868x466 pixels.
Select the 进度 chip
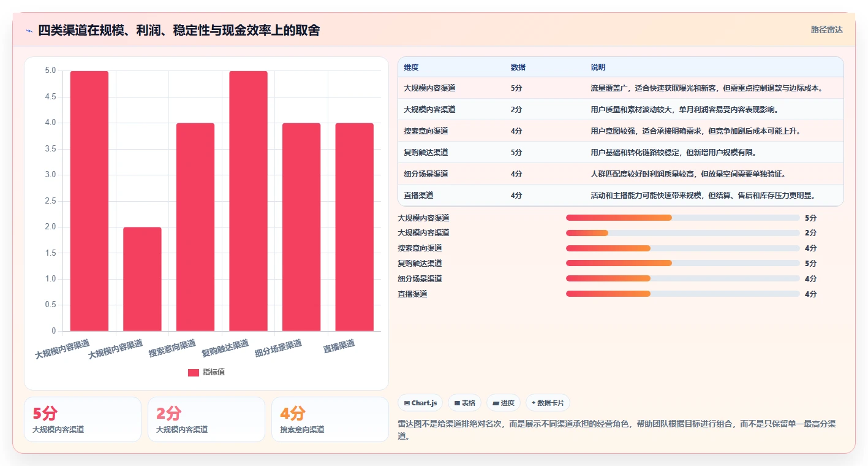coord(504,403)
